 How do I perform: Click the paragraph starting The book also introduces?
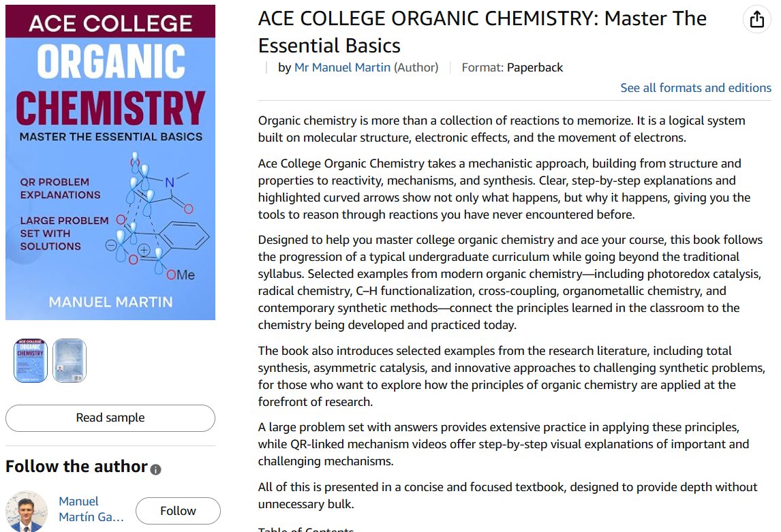512,376
